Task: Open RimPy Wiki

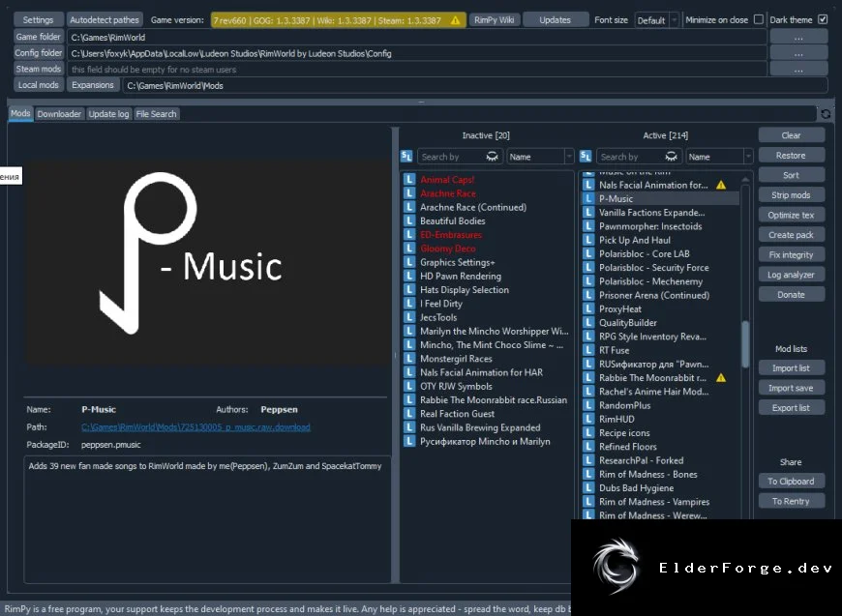Action: coord(494,20)
